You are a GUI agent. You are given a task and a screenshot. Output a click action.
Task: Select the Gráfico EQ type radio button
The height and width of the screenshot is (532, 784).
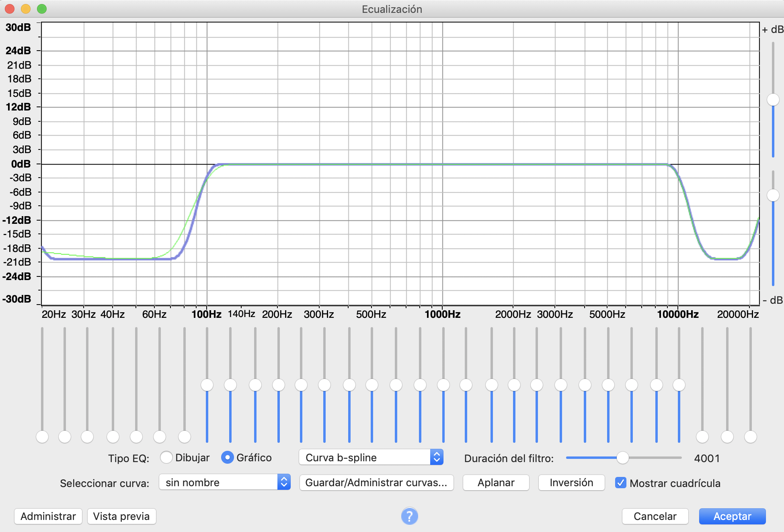228,458
